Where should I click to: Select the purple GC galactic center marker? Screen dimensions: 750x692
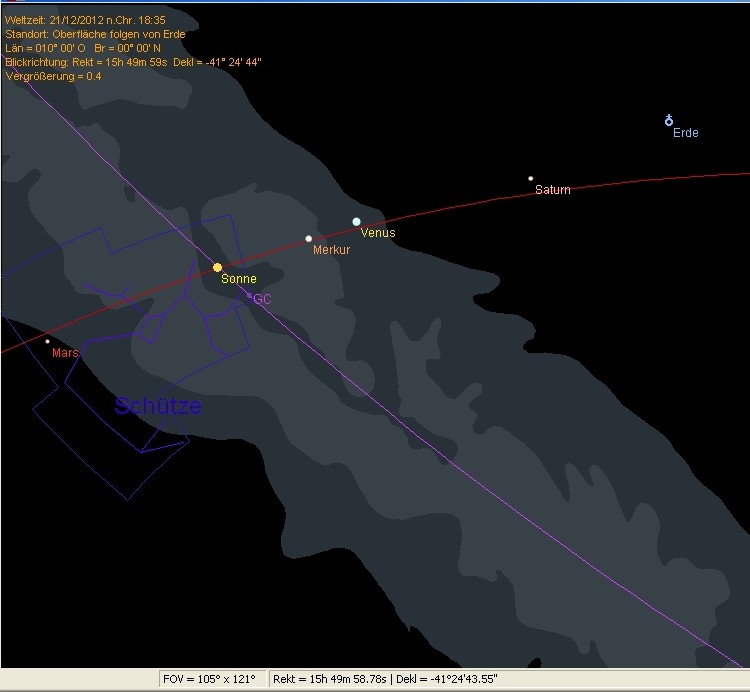tap(249, 296)
